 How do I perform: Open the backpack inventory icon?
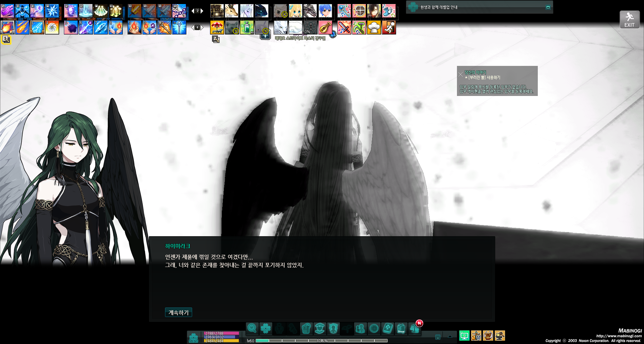coord(306,328)
